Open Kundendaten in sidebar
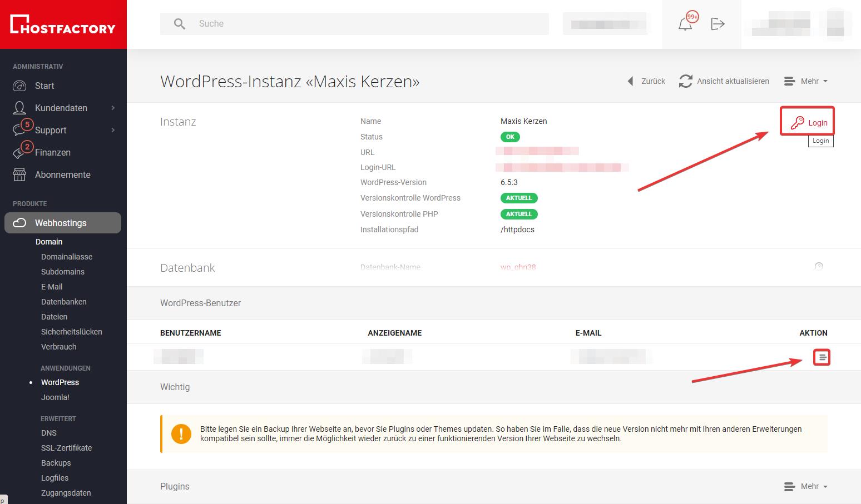The width and height of the screenshot is (861, 504). tap(61, 108)
